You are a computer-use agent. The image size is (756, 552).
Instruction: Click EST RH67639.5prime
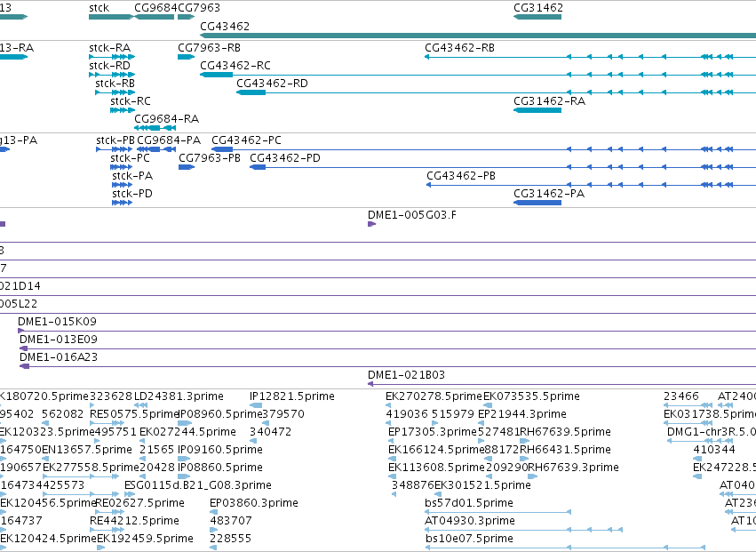565,432
